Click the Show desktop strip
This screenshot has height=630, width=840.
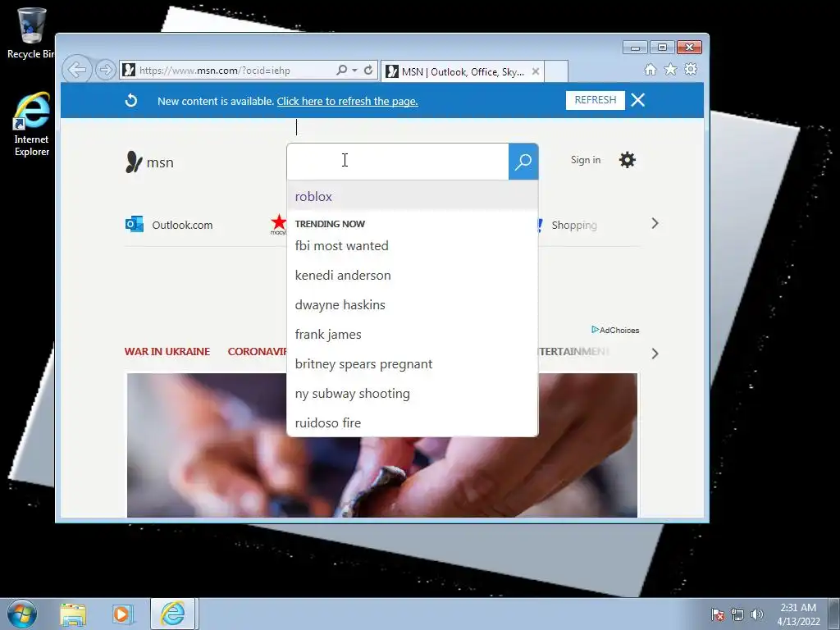(x=834, y=614)
